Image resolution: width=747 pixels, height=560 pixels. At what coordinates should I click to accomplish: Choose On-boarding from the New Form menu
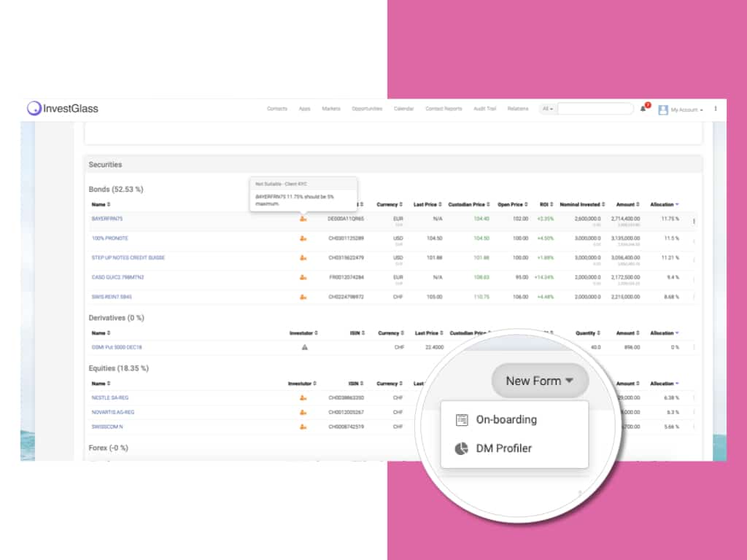(514, 420)
